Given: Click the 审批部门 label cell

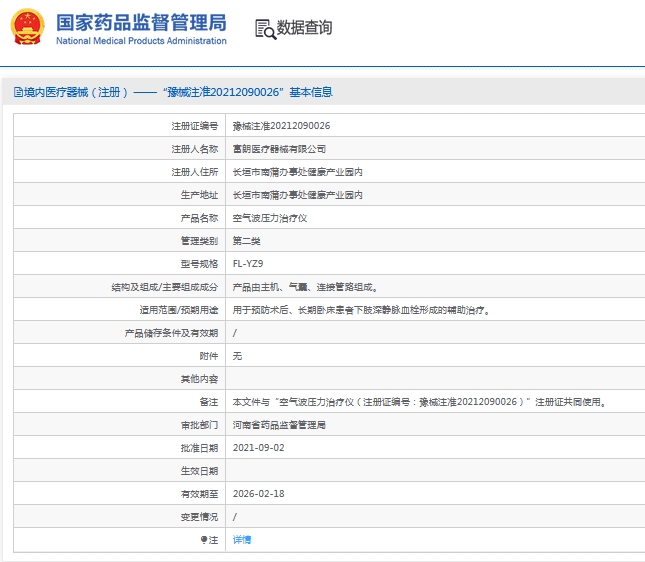Looking at the screenshot, I should click(x=120, y=425).
